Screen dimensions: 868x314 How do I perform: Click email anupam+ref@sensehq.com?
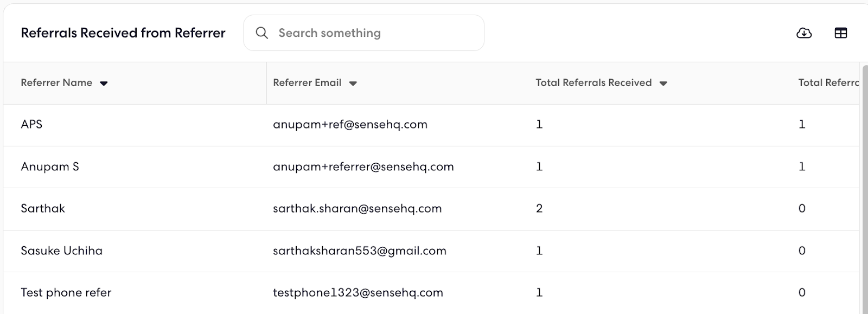(x=350, y=125)
